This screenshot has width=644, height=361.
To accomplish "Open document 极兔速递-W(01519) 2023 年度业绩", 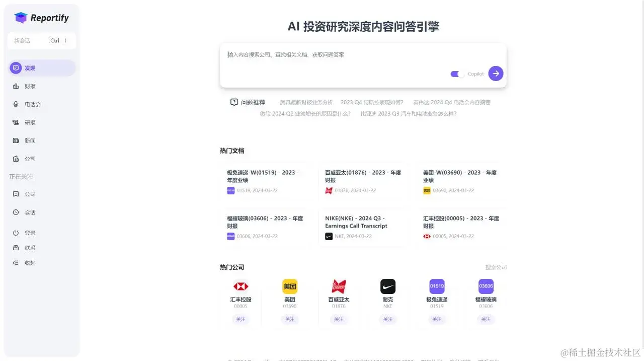I will pyautogui.click(x=265, y=181).
